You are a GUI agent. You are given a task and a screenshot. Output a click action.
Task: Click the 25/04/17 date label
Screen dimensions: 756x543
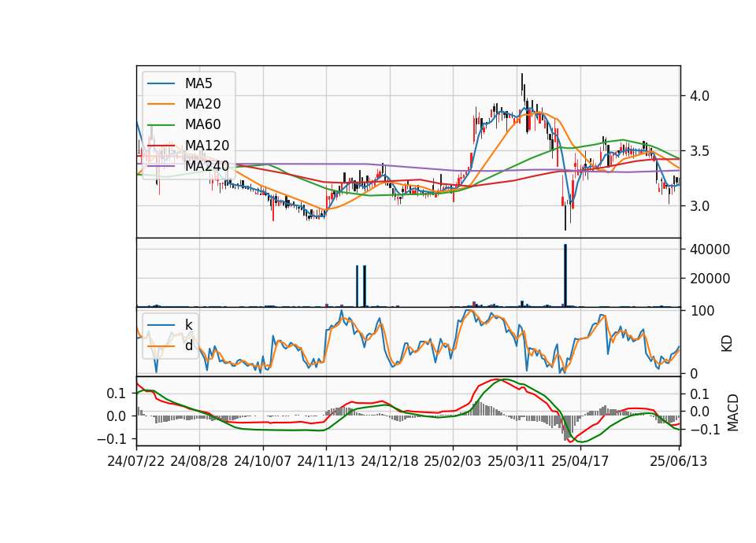580,461
